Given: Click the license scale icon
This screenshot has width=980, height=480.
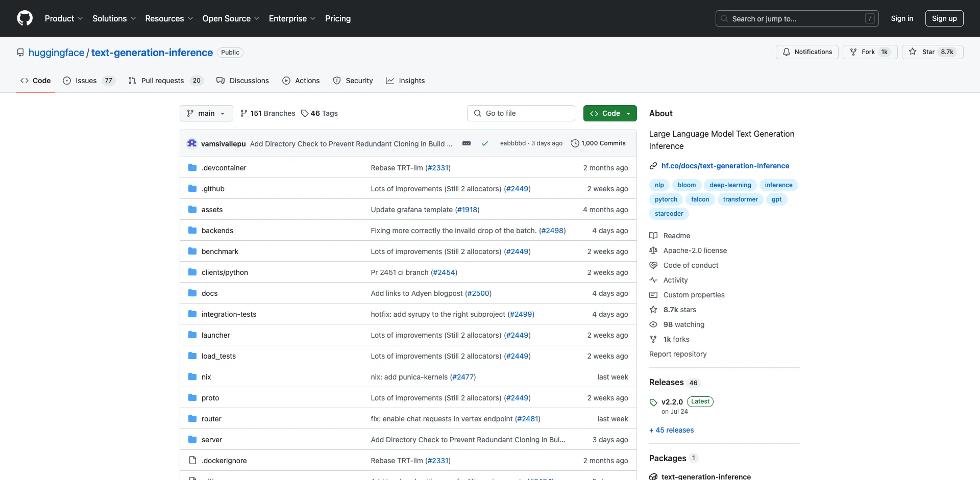Looking at the screenshot, I should pos(653,250).
